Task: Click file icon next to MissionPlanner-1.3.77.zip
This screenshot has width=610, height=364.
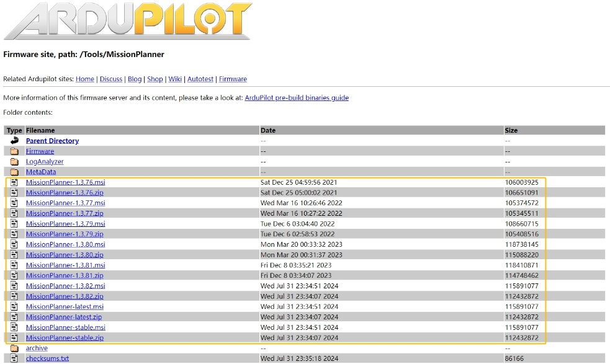Action: pos(14,213)
